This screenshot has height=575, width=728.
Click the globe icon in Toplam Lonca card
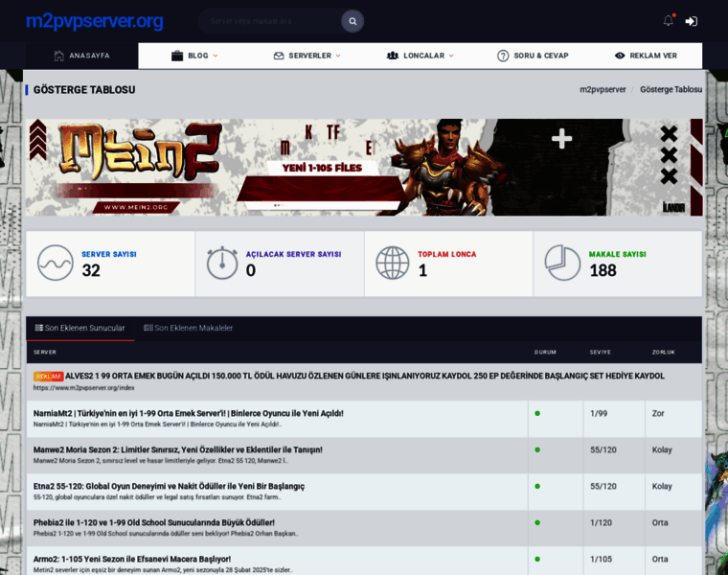click(x=393, y=263)
